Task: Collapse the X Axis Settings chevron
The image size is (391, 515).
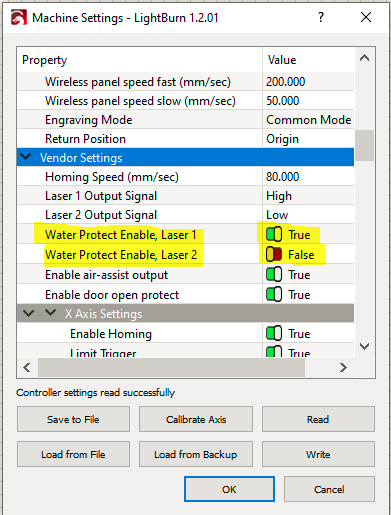Action: point(51,313)
